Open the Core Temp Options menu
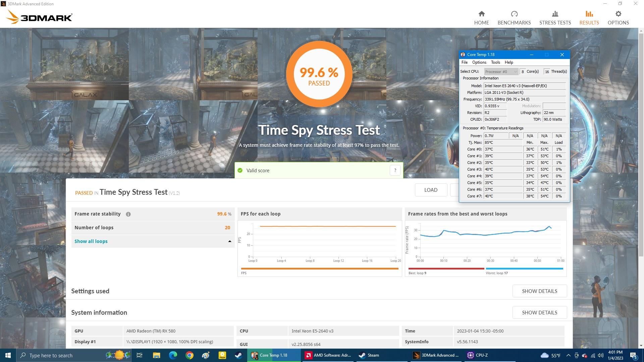Viewport: 644px width, 362px height. [479, 62]
